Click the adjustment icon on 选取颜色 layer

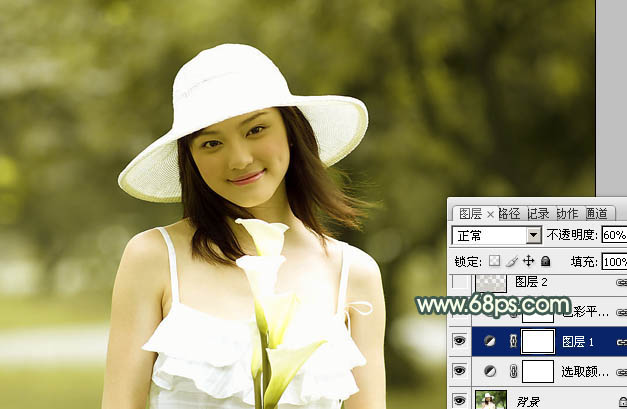click(488, 371)
